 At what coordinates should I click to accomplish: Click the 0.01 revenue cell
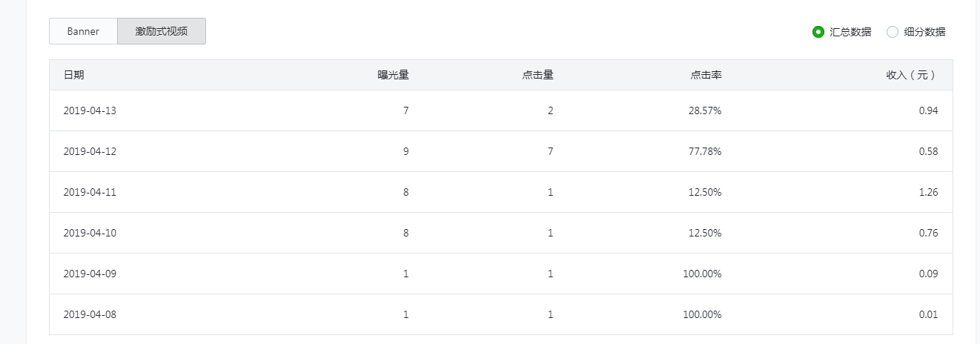tap(927, 314)
